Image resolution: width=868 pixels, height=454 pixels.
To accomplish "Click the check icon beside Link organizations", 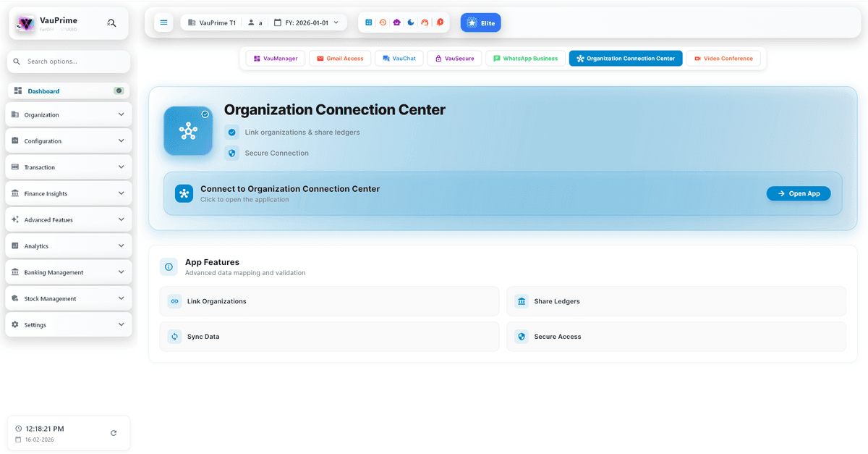I will tap(231, 132).
